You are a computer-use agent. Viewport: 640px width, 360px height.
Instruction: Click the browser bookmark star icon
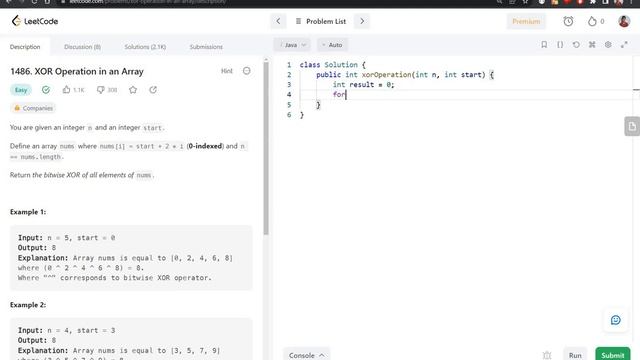click(x=525, y=2)
